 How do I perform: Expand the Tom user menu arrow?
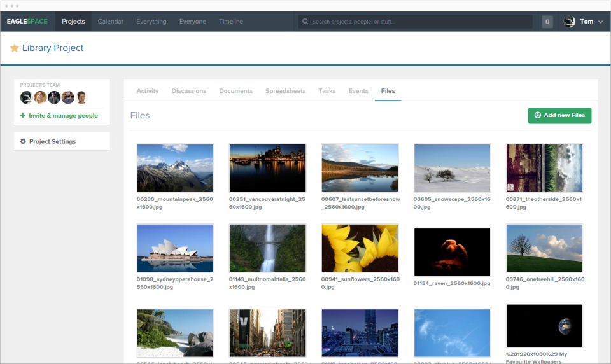(600, 22)
